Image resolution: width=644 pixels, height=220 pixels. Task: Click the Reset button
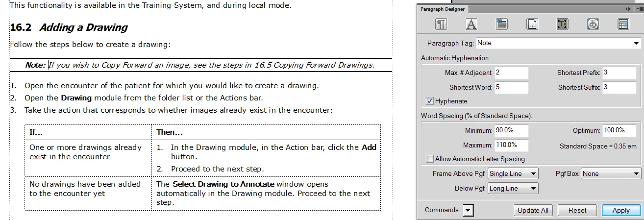(x=577, y=211)
